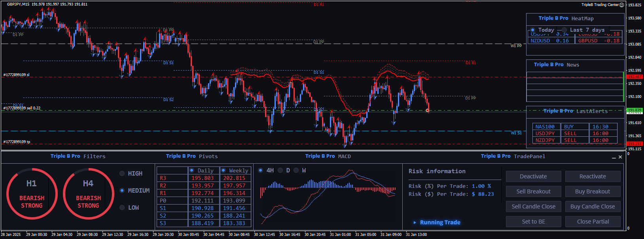644x239 pixels.
Task: Close the Triple B Pro panel
Action: point(620,157)
